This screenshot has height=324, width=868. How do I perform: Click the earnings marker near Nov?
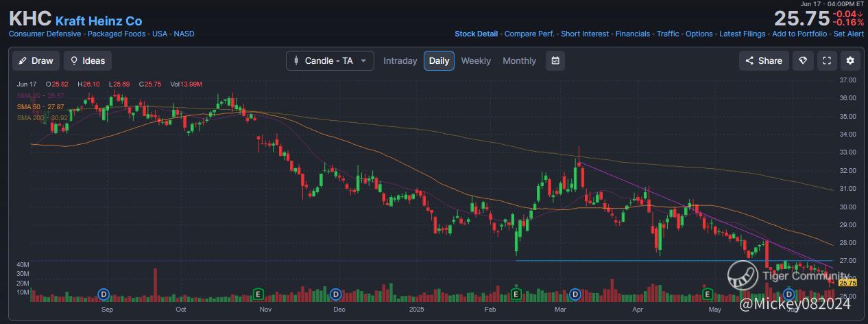point(258,294)
